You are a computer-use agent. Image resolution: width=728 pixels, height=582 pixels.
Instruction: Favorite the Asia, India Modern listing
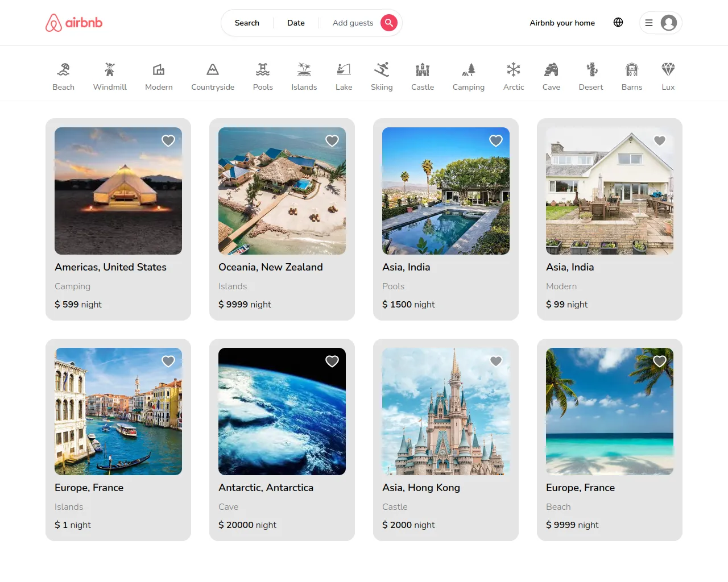pos(660,140)
